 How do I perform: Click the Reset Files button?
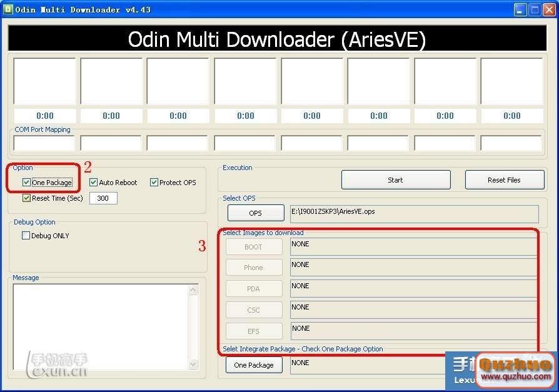pyautogui.click(x=505, y=180)
